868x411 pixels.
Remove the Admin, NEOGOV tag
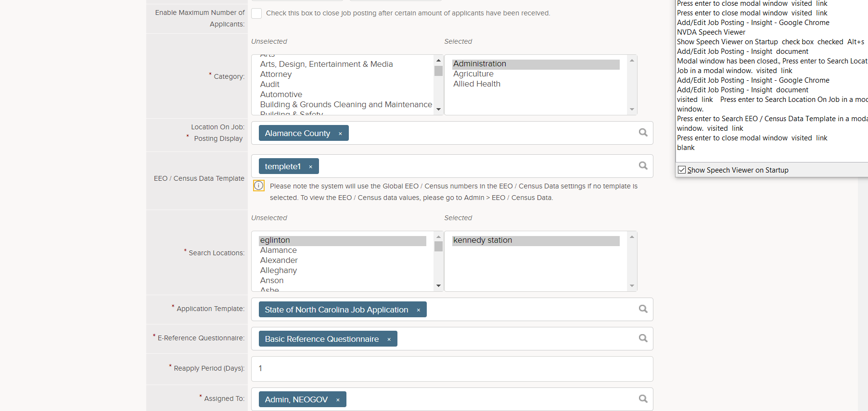(338, 400)
